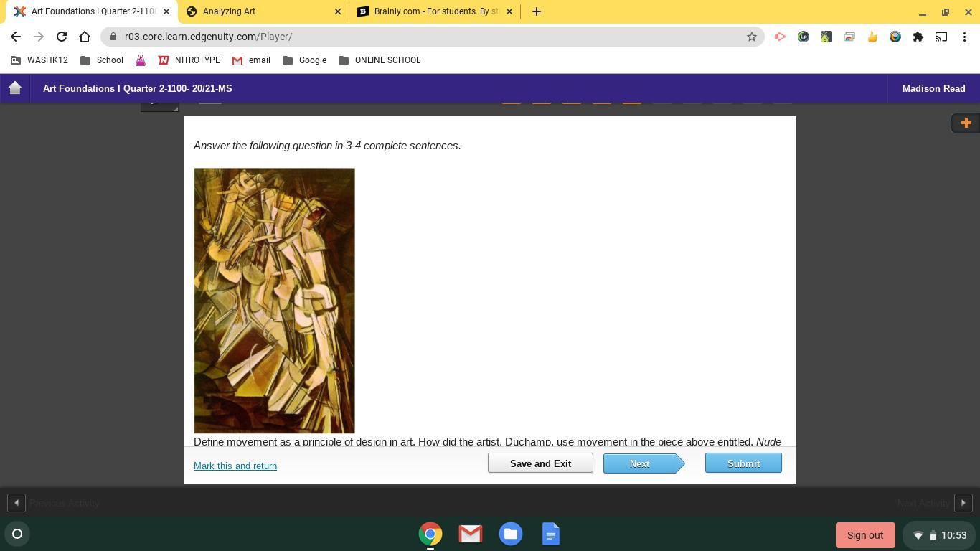This screenshot has height=551, width=980.
Task: Open the School bookmarks folder
Action: click(x=102, y=60)
